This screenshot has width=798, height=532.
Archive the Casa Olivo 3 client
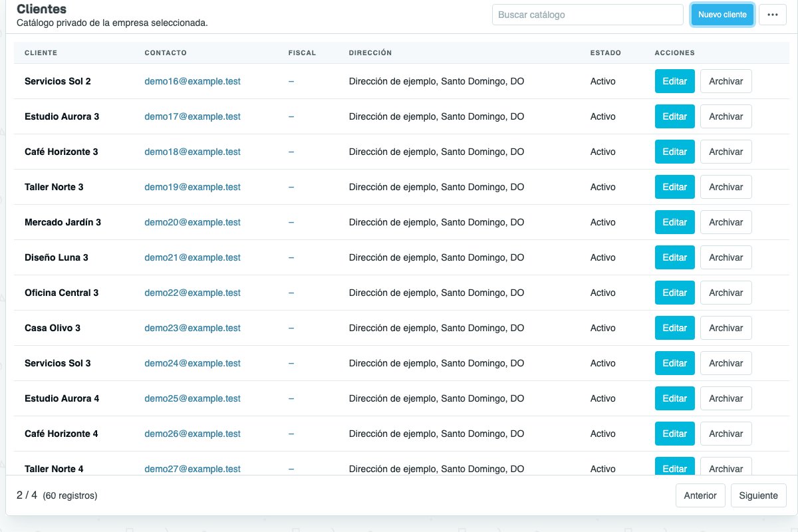point(726,328)
